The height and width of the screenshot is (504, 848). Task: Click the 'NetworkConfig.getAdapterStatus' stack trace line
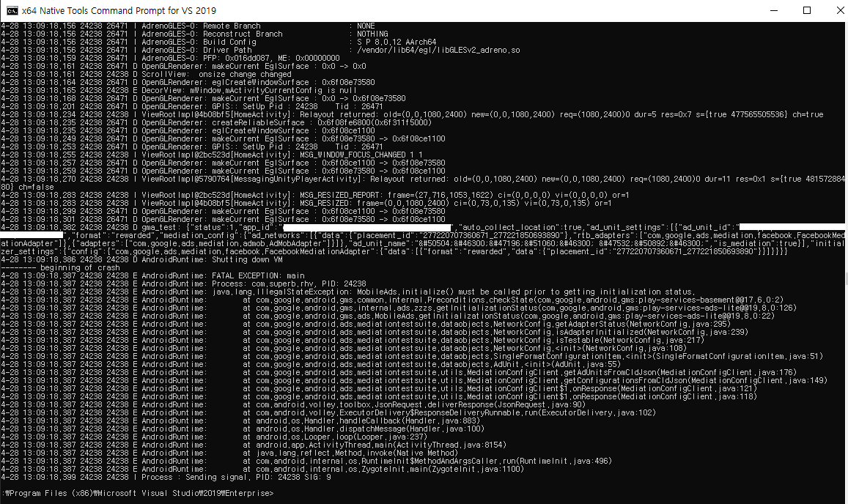coord(366,324)
